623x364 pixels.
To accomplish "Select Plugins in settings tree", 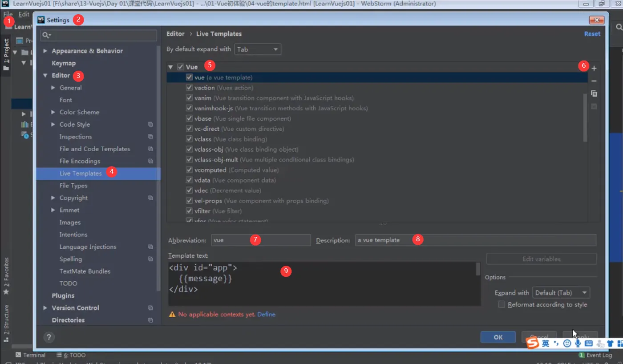I will pos(63,295).
